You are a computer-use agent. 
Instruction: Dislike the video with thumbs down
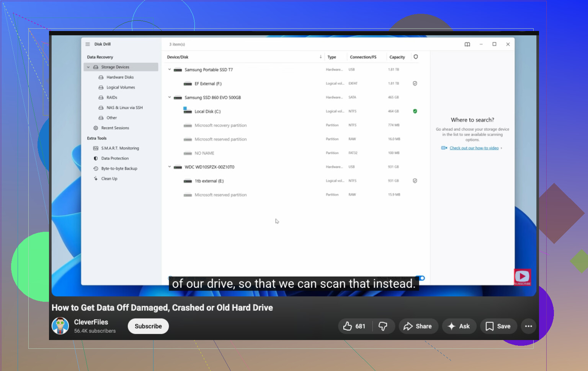(x=383, y=326)
